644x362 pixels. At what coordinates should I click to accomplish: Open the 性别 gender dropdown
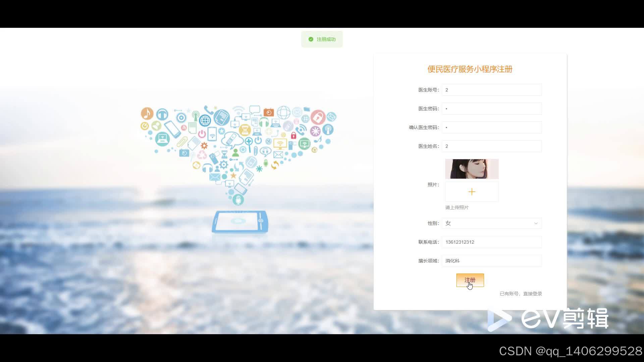pyautogui.click(x=491, y=223)
